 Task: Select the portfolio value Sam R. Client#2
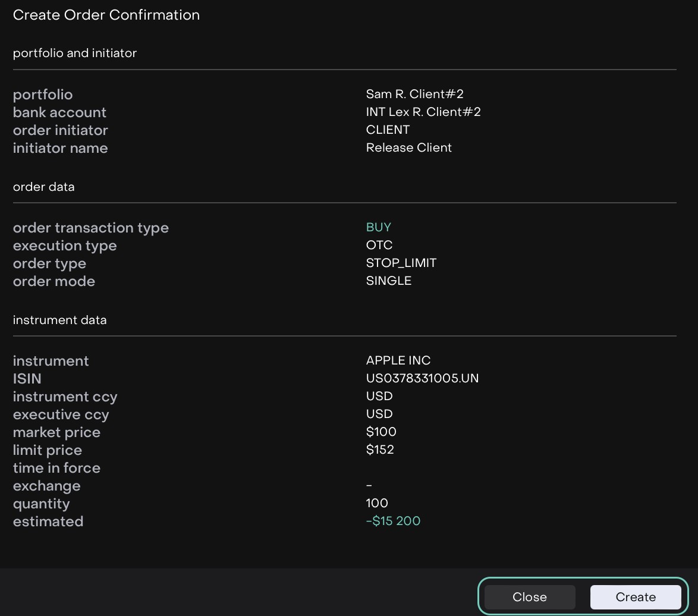point(414,94)
